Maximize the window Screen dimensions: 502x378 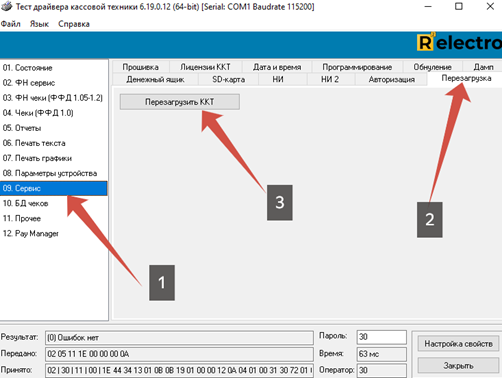coord(459,6)
